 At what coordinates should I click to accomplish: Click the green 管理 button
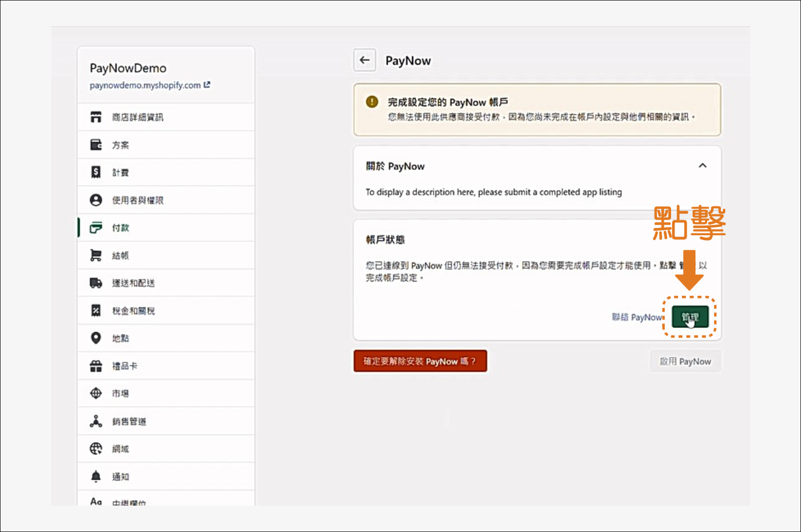(690, 317)
